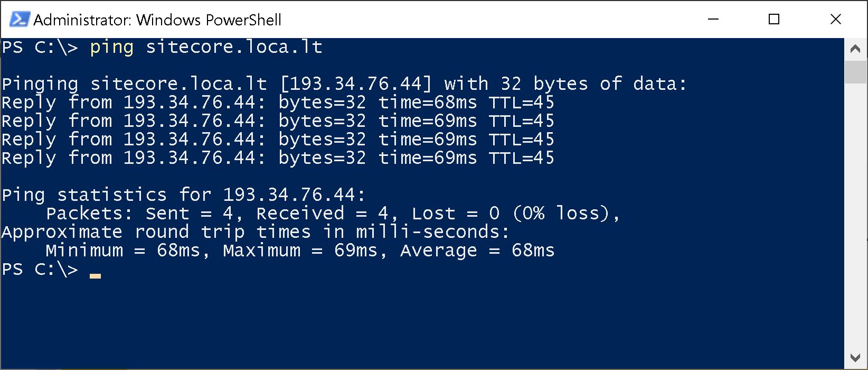Screen dimensions: 868x370
Task: Click 'time=68ms' in the first reply
Action: pyautogui.click(x=428, y=103)
